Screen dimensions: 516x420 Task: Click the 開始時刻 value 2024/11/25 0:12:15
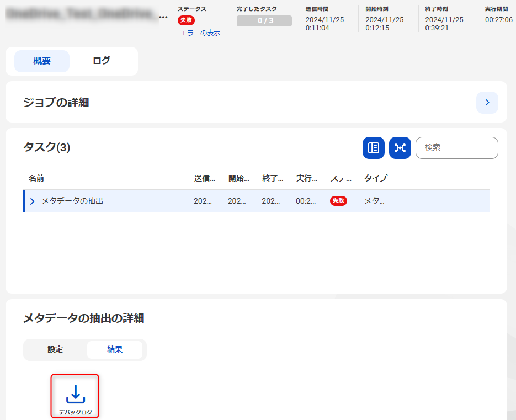click(x=384, y=24)
